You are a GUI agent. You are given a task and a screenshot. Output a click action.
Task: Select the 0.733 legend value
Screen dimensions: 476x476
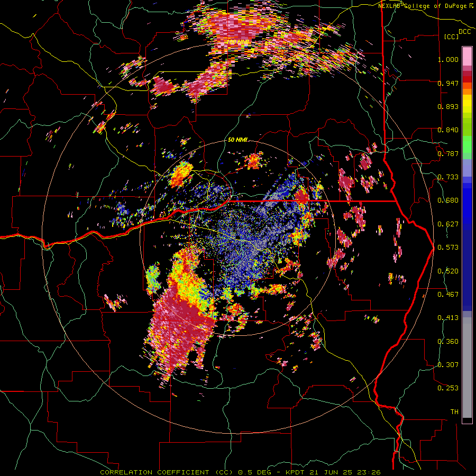[x=448, y=177]
